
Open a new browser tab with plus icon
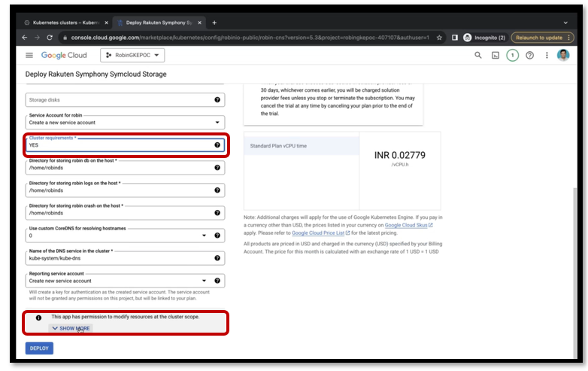[x=214, y=23]
